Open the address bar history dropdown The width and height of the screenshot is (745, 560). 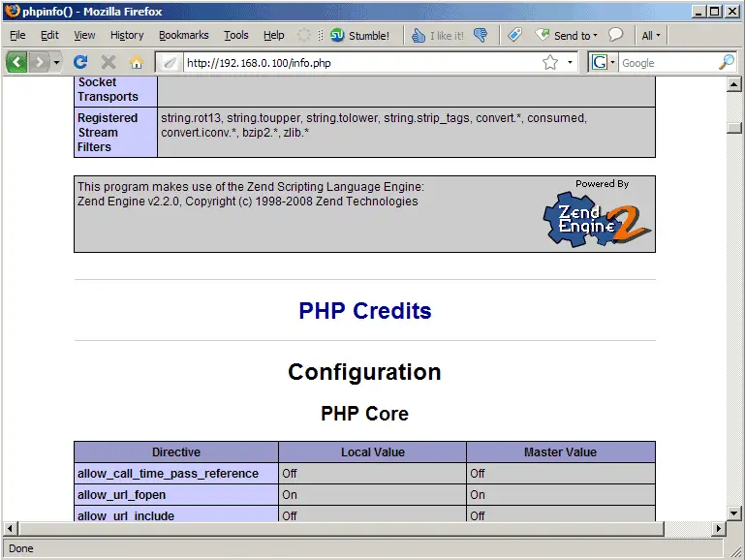click(x=570, y=62)
